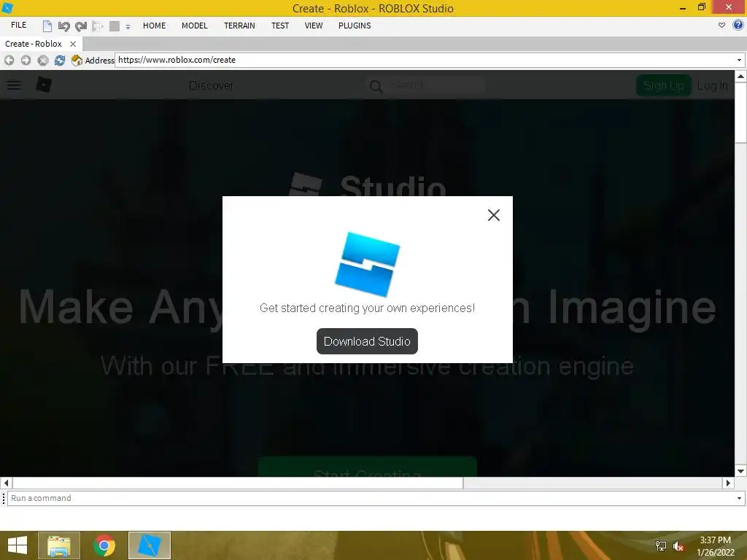747x560 pixels.
Task: Click the blue help question mark icon
Action: coord(738,26)
